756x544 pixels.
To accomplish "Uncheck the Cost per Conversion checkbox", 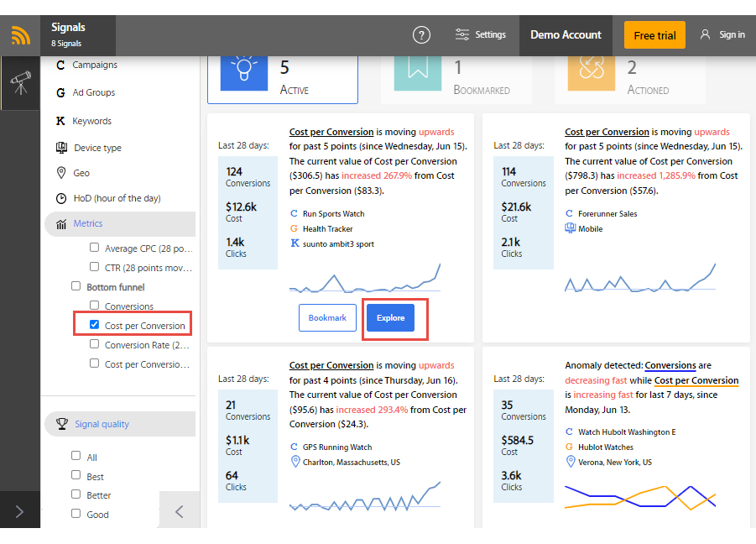I will click(x=95, y=325).
